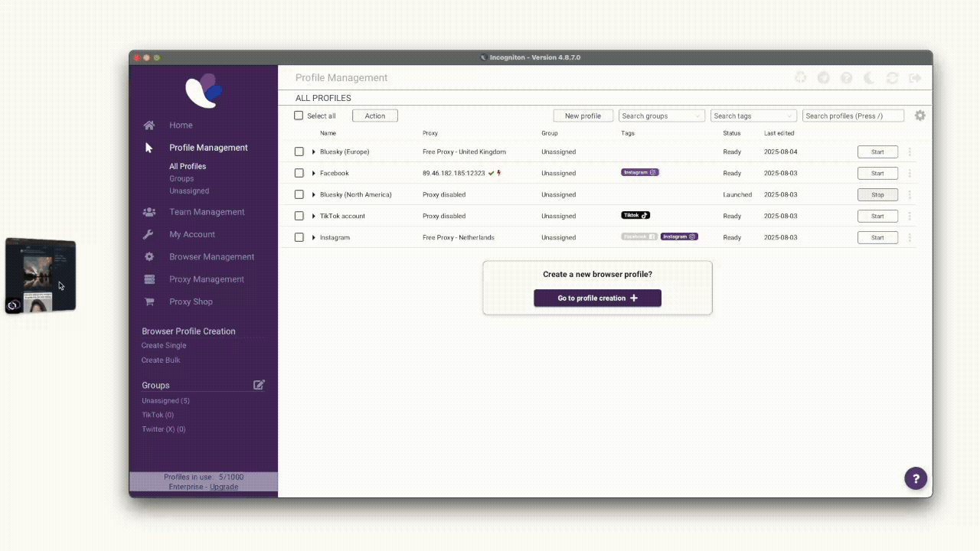The height and width of the screenshot is (551, 980).
Task: Select the Unassigned (5) group in sidebar
Action: tap(165, 400)
